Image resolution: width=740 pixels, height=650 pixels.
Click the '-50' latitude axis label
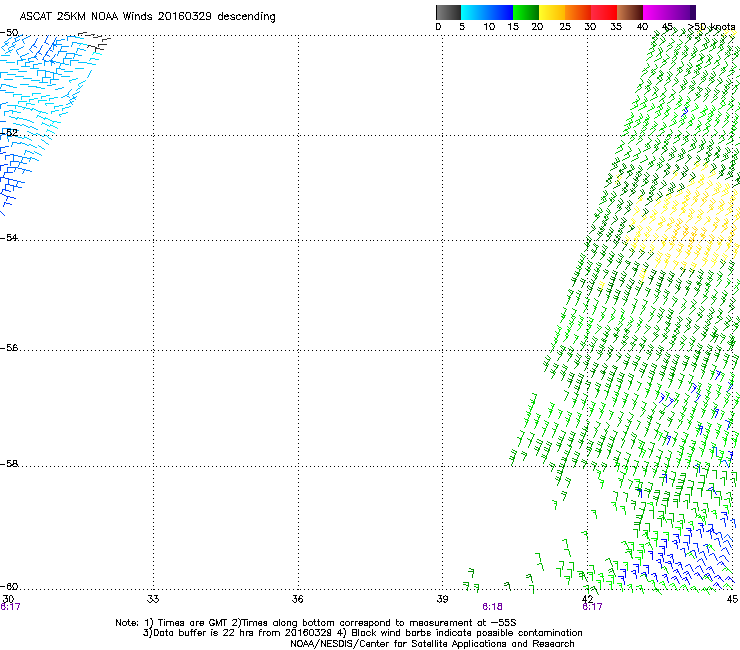tap(9, 33)
